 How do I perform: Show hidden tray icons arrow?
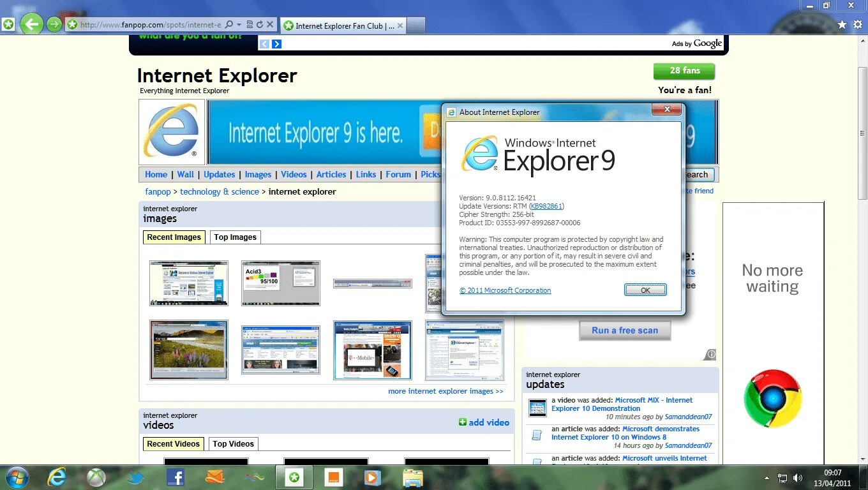coord(767,477)
